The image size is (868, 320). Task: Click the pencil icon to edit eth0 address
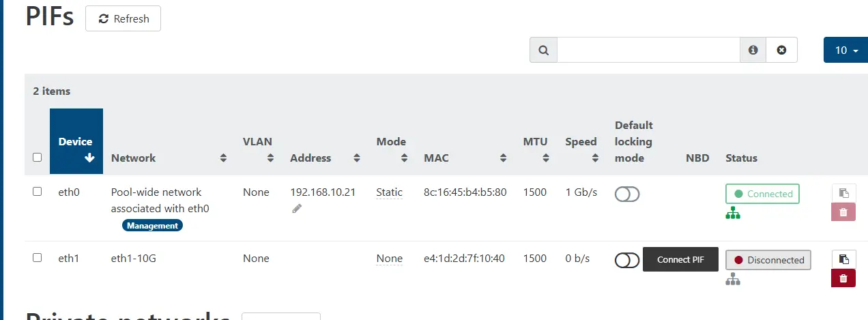click(x=297, y=209)
